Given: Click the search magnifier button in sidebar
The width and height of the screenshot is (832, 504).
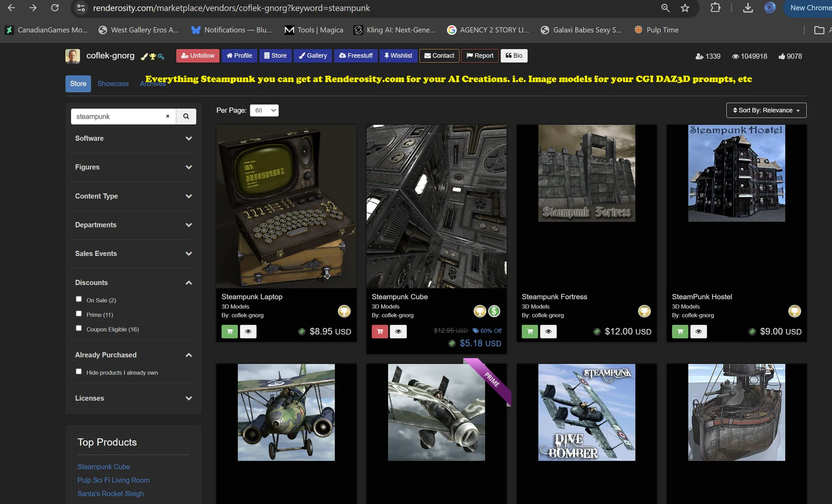Looking at the screenshot, I should (x=186, y=116).
